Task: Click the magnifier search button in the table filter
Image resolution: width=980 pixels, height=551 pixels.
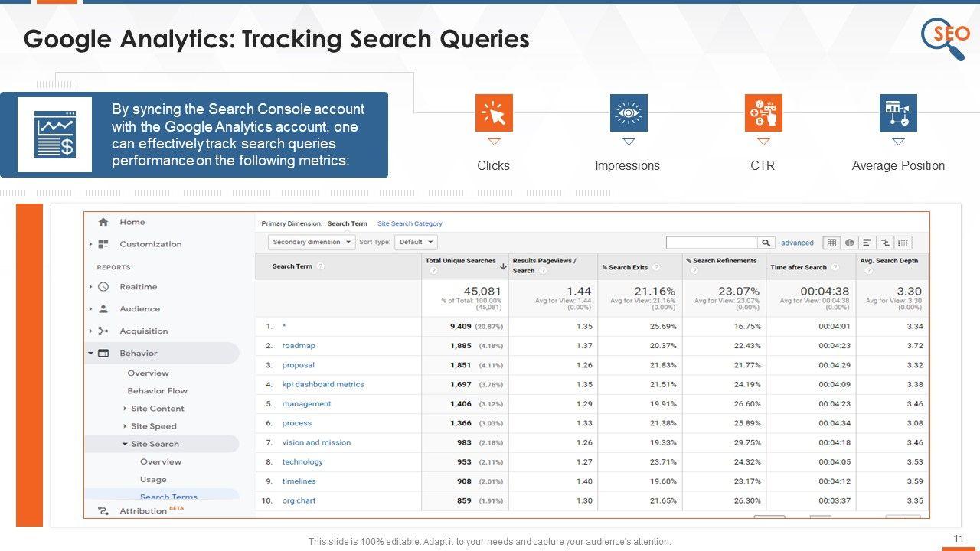Action: [x=766, y=243]
